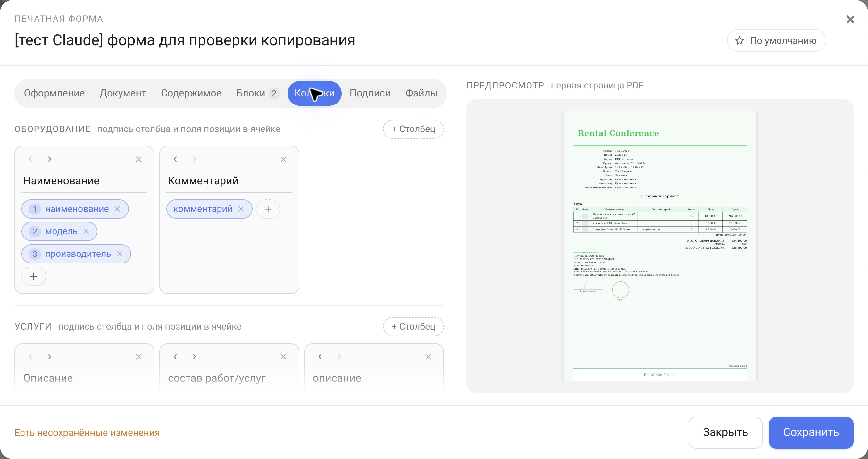
Task: Remove the модель field chip
Action: [x=86, y=231]
